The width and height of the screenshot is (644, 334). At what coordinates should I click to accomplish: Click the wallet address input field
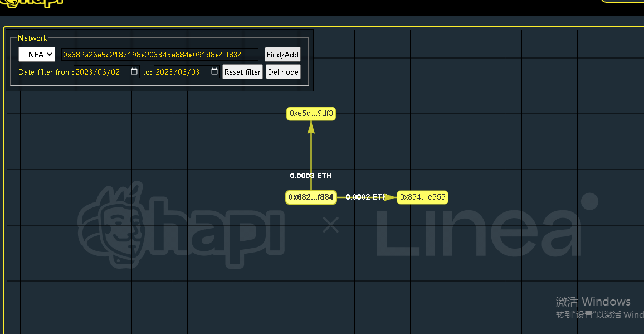pos(160,54)
